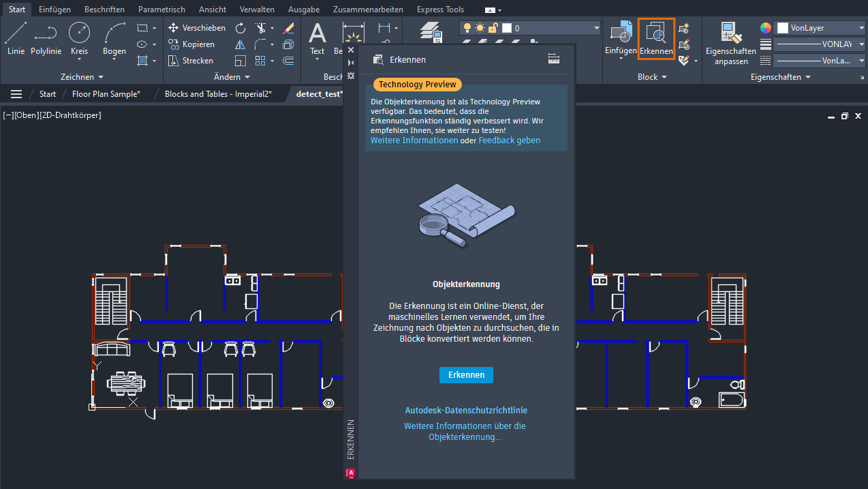Click the rotate tool icon
The image size is (868, 489).
tap(241, 28)
